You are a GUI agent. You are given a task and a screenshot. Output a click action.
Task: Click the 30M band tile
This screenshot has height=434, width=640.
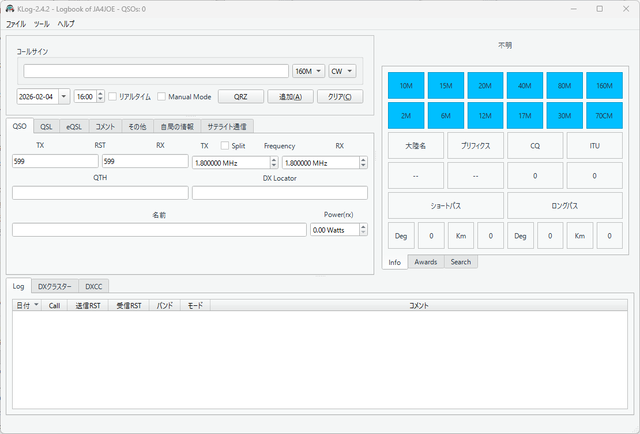click(x=564, y=116)
